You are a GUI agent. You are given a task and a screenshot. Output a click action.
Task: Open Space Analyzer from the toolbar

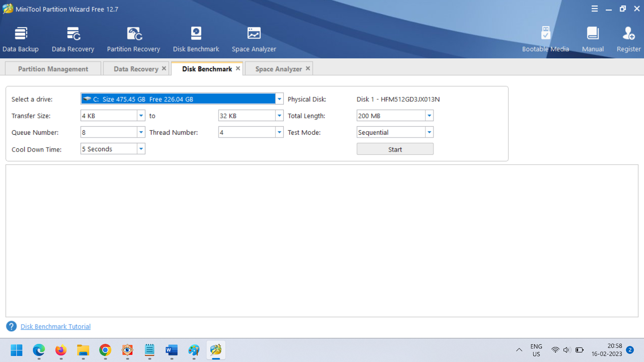(254, 39)
